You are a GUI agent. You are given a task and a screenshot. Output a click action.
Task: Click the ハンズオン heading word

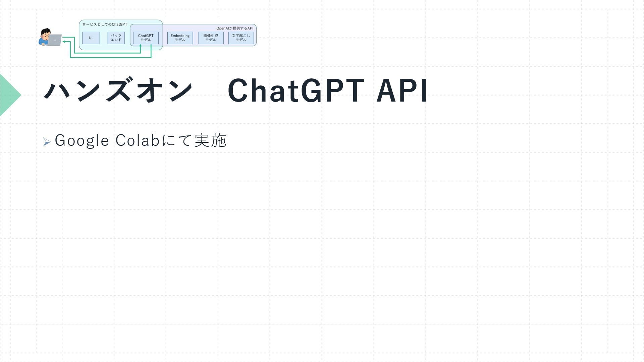coord(118,90)
